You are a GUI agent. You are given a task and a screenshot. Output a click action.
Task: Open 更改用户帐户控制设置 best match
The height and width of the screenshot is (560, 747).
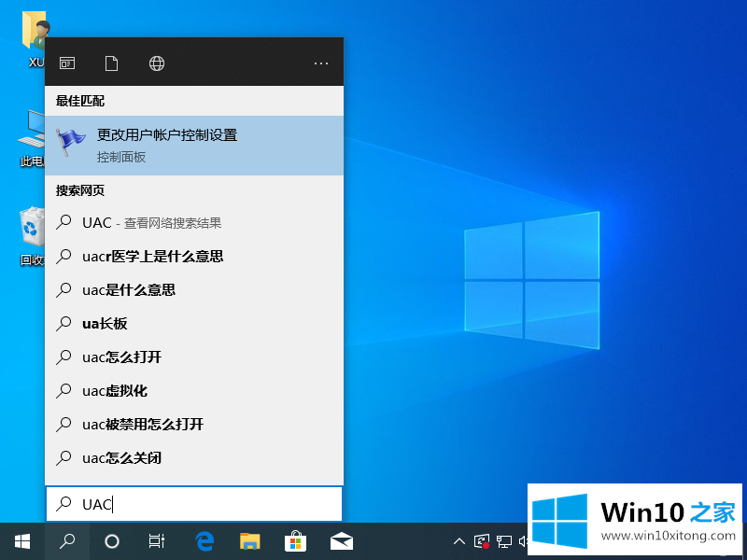coord(194,146)
